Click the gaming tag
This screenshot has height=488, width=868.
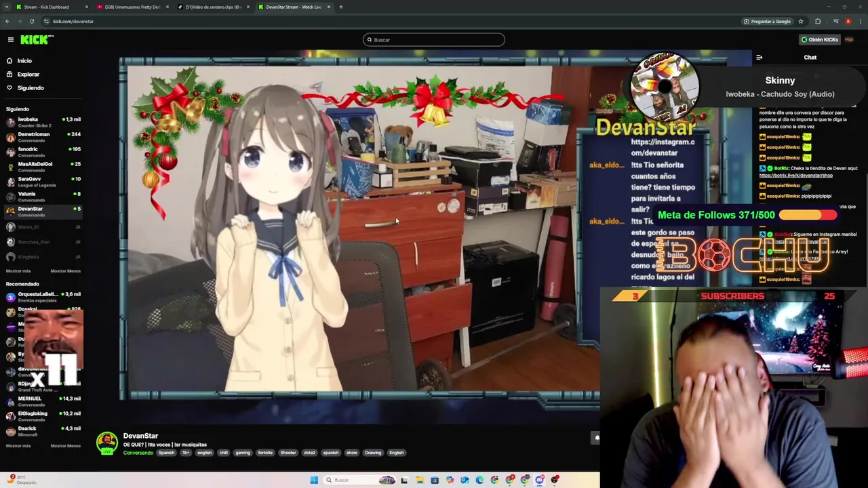click(243, 453)
